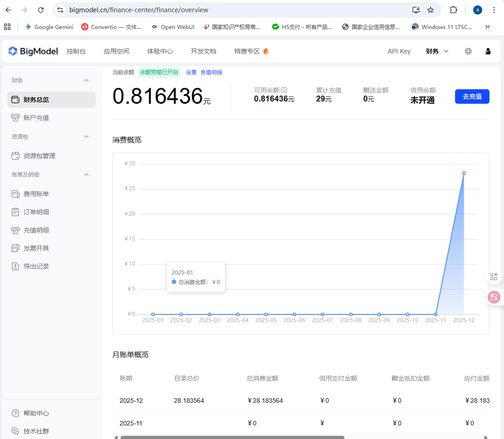Viewport: 504px width, 439px height.
Task: Open the Chrome profile avatar
Action: pyautogui.click(x=478, y=10)
